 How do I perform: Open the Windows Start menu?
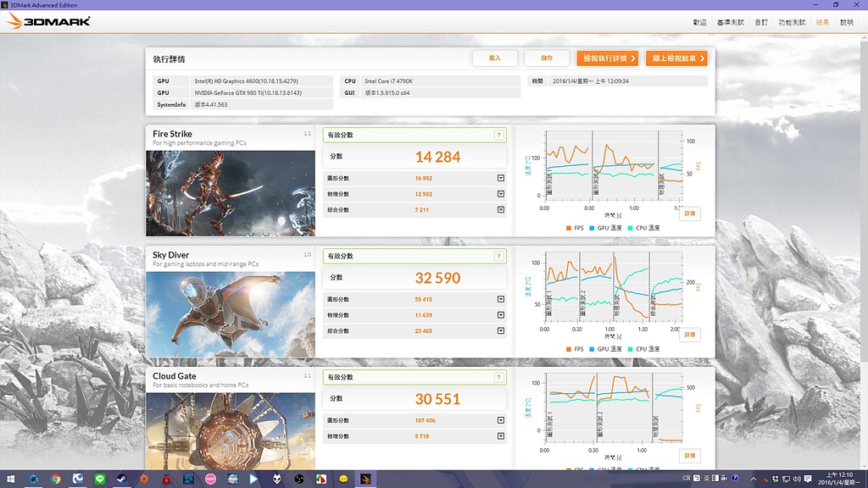coord(10,480)
